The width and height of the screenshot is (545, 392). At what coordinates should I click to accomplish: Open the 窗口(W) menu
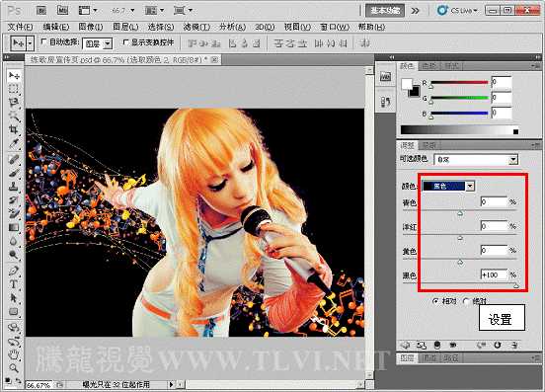pyautogui.click(x=335, y=27)
